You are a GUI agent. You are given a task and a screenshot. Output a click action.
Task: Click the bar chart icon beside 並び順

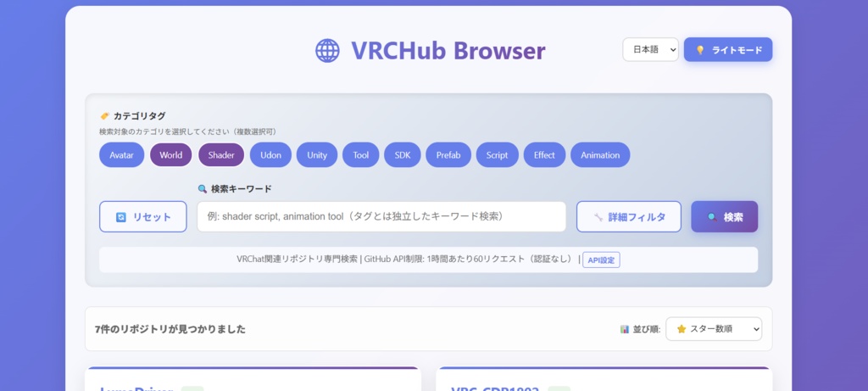click(x=625, y=329)
